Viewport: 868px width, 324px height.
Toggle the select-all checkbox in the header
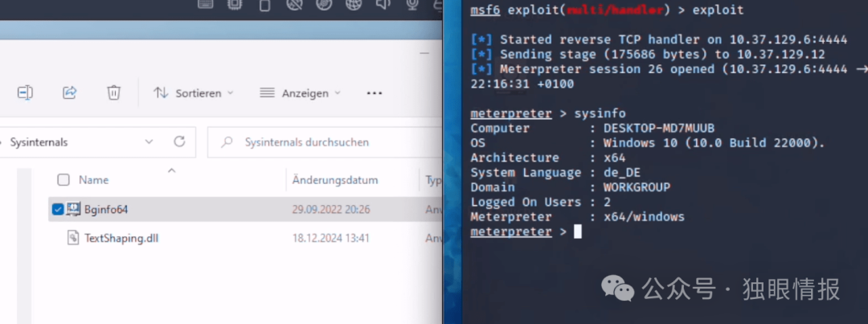(x=63, y=179)
